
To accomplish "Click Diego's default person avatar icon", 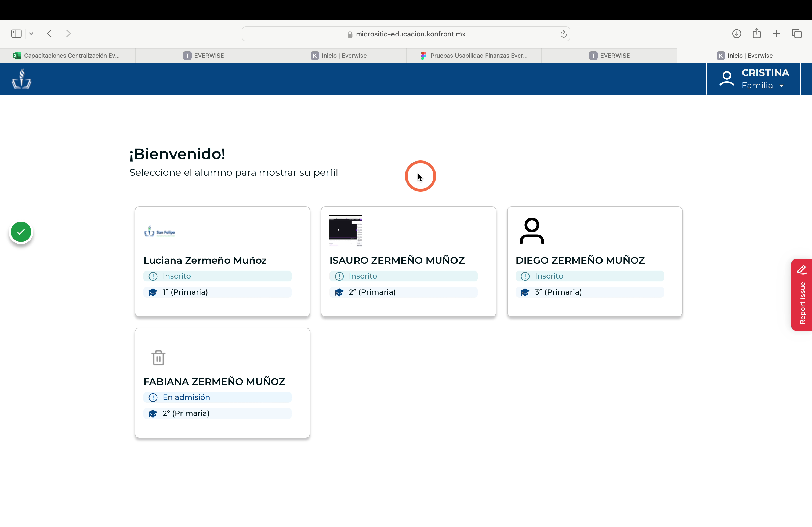I will 532,231.
